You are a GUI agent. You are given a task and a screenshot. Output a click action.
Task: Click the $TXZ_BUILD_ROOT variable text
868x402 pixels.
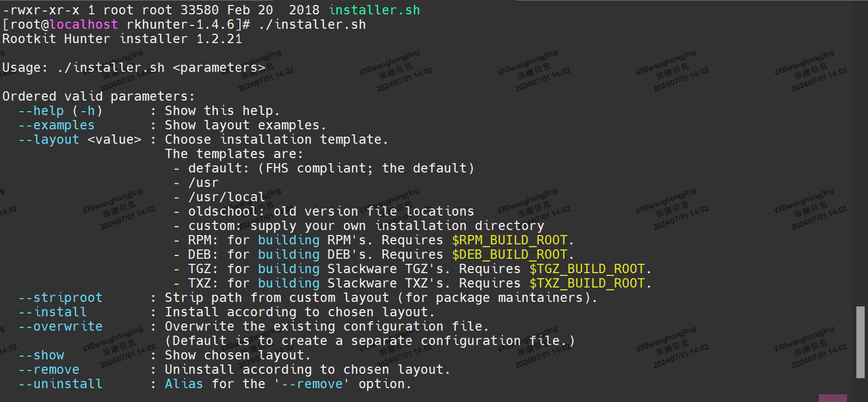(587, 284)
